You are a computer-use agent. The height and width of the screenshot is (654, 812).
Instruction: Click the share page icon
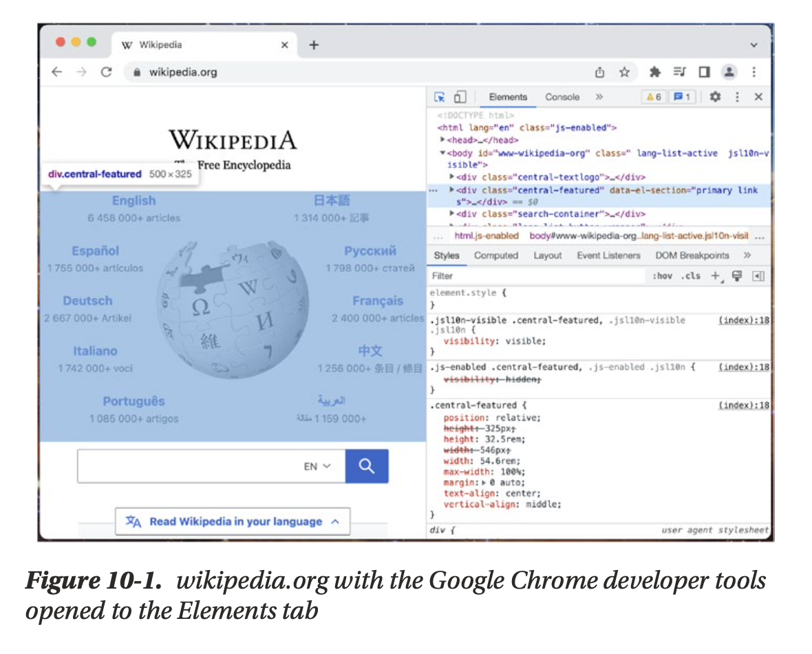click(x=599, y=72)
